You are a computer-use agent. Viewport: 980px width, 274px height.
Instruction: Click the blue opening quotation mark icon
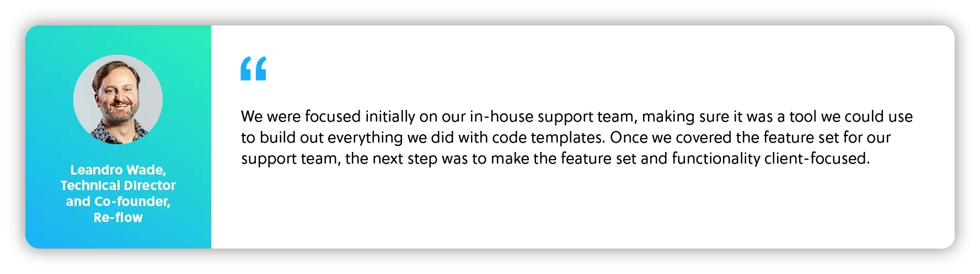tap(253, 68)
